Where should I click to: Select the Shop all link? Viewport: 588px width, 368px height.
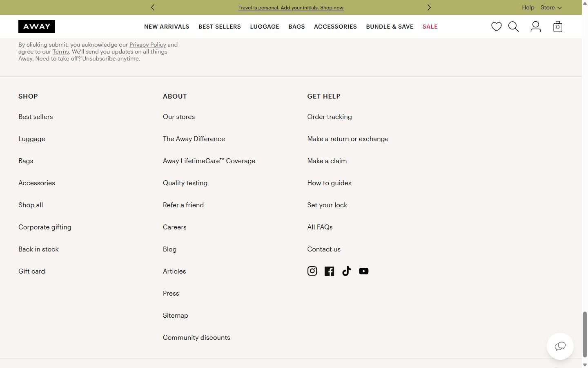[31, 205]
